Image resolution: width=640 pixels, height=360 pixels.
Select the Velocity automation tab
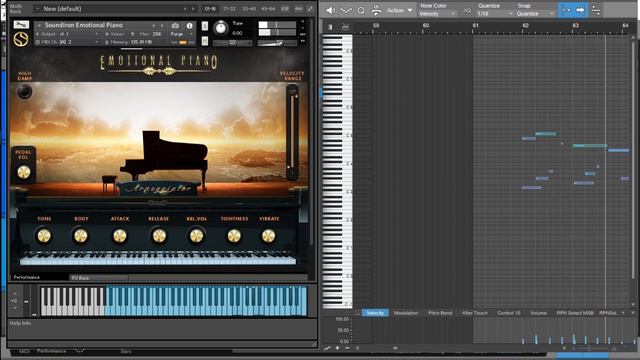pos(375,313)
